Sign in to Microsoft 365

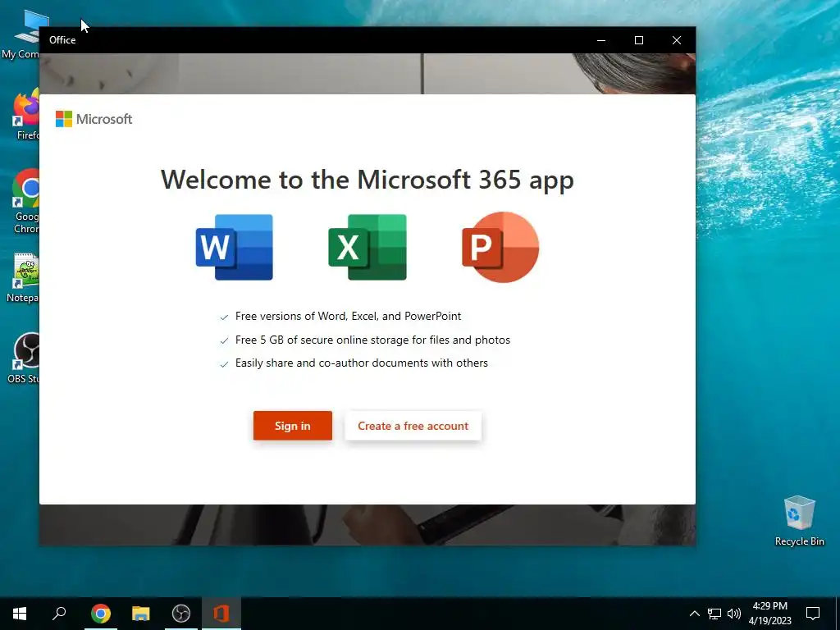(x=293, y=426)
